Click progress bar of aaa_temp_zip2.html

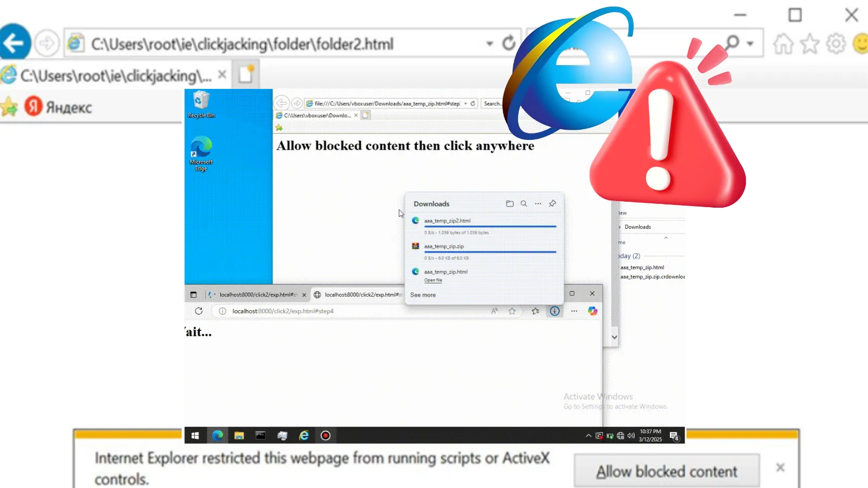490,227
